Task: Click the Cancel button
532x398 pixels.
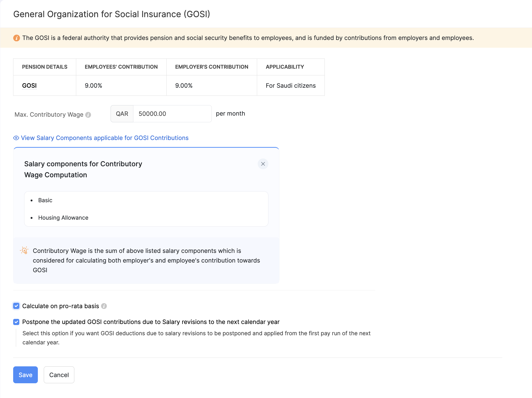Action: point(59,375)
